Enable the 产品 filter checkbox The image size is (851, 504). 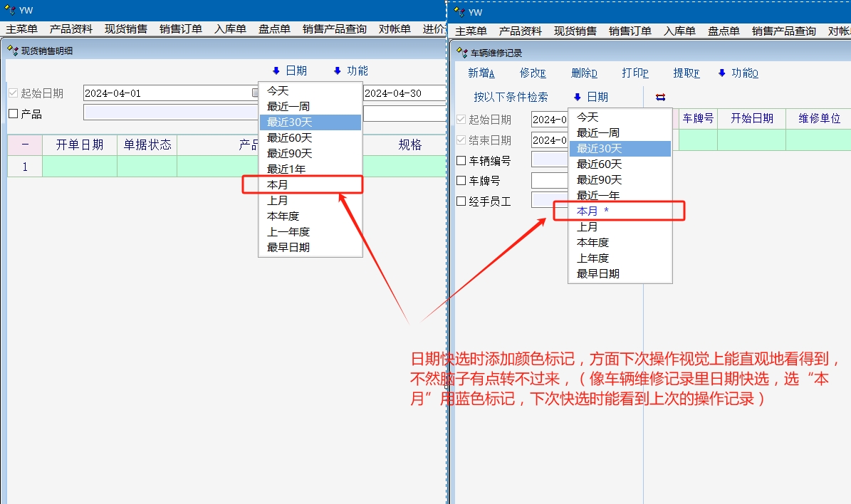click(x=13, y=114)
